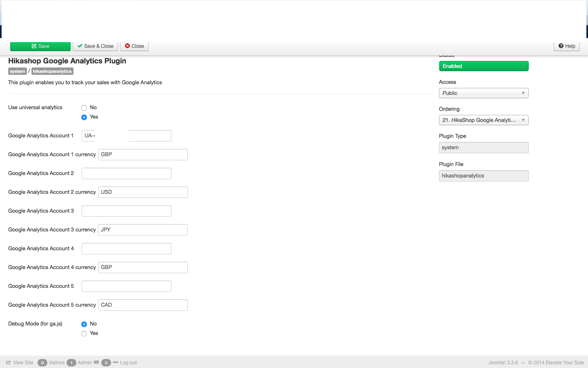Click the 'Google Analytics Account 3 currency' label
This screenshot has height=368, width=588.
[52, 230]
